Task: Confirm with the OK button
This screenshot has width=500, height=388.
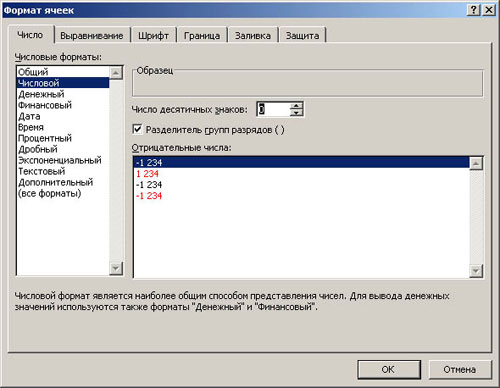Action: point(389,369)
